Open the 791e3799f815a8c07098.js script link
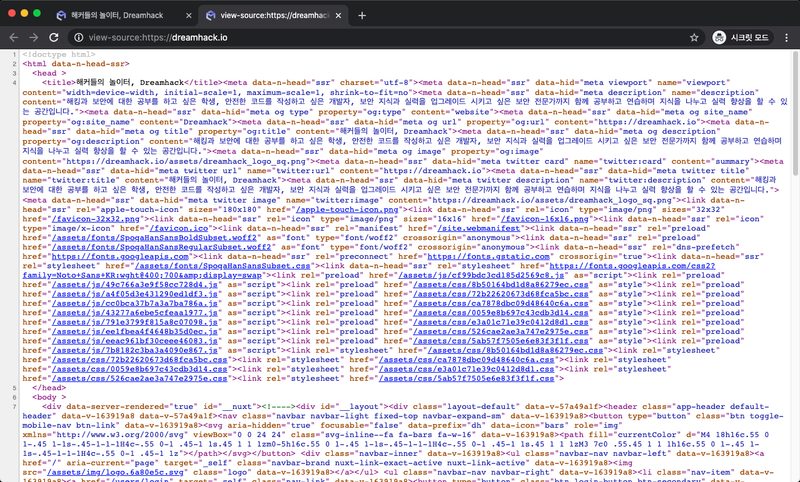 [135, 322]
